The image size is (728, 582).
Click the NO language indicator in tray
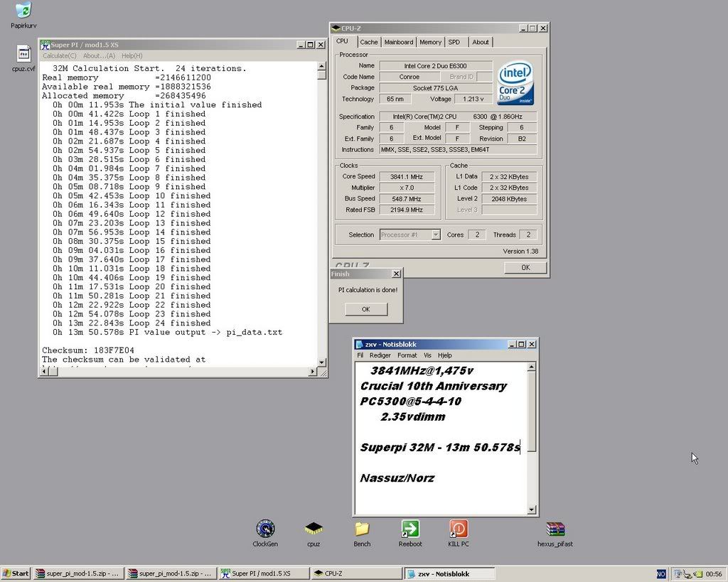point(661,574)
